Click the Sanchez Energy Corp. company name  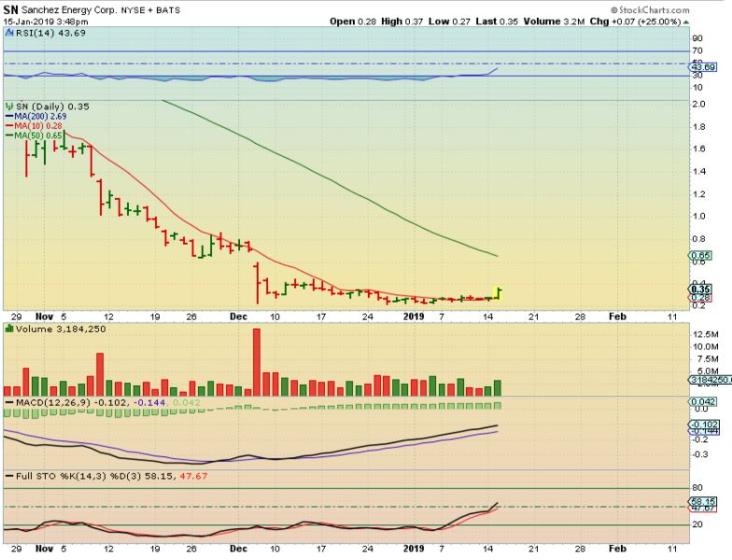pos(69,9)
